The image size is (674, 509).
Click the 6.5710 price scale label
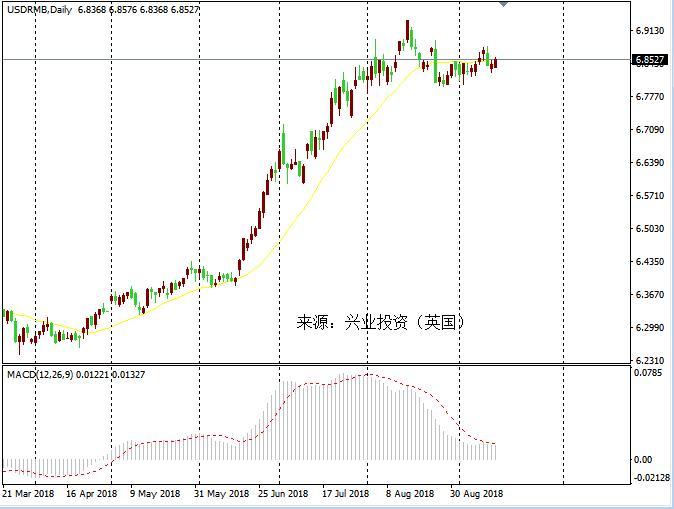point(649,196)
